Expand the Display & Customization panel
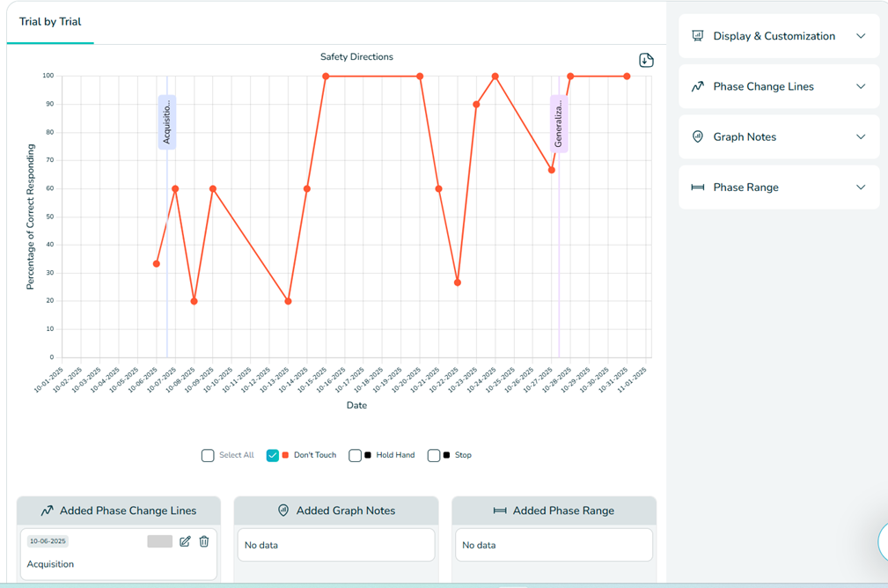The image size is (888, 588). pos(861,36)
